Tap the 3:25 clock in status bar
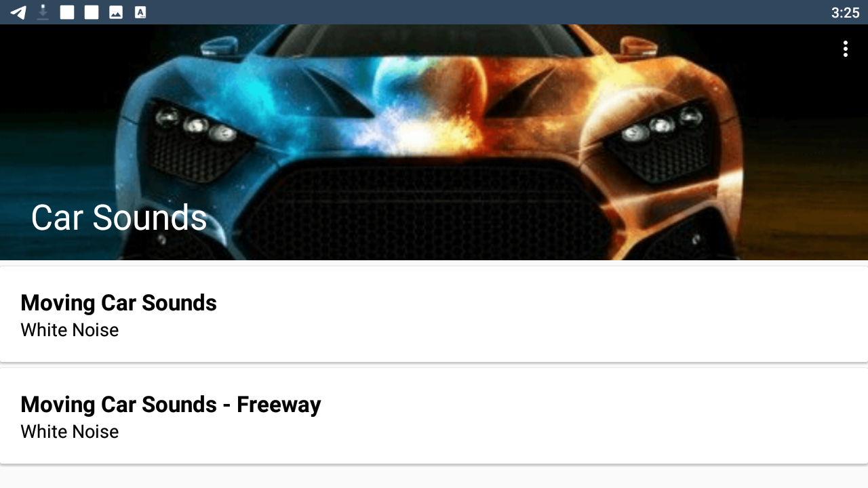 [x=845, y=12]
